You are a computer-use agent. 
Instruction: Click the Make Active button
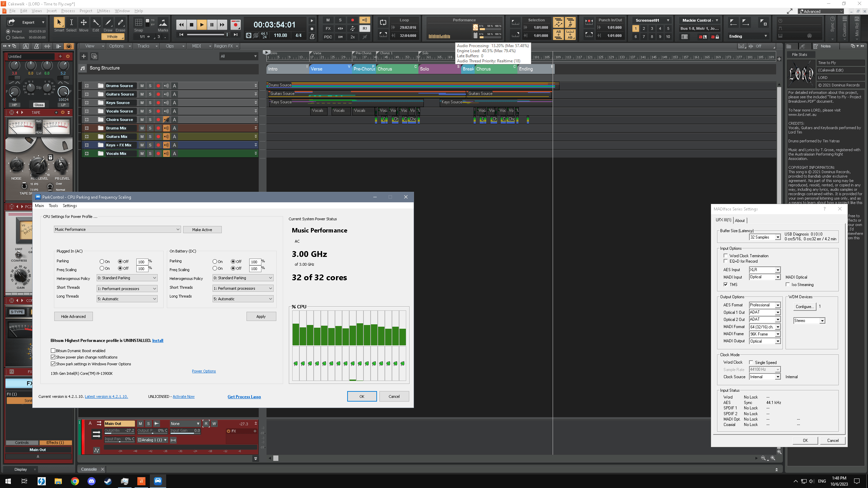(202, 230)
